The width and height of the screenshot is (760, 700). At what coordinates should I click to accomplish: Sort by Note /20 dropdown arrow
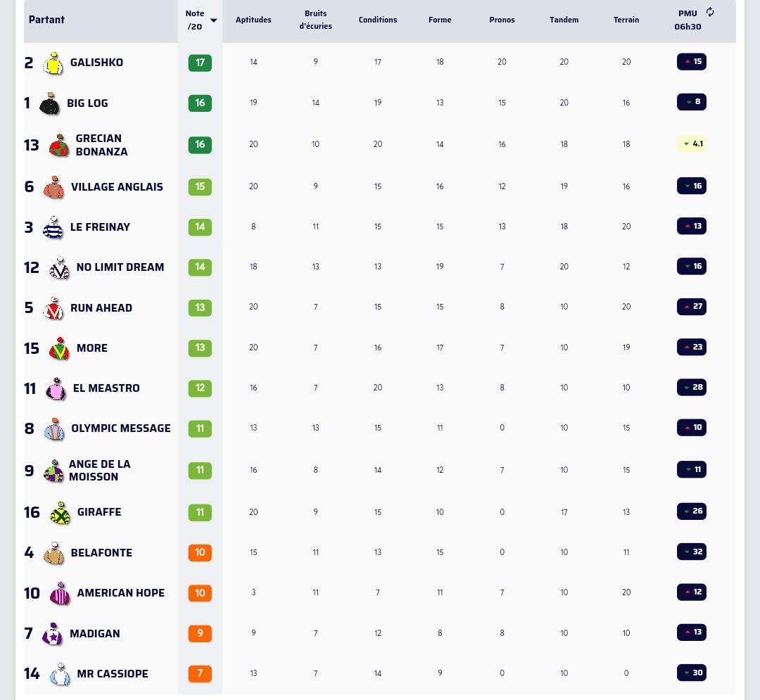213,20
